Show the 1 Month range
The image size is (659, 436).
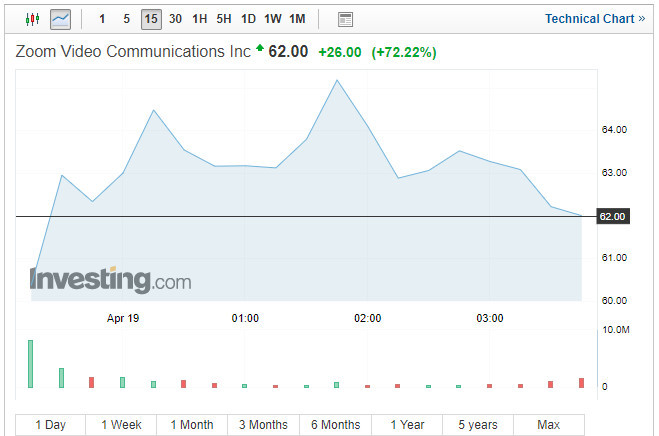192,425
